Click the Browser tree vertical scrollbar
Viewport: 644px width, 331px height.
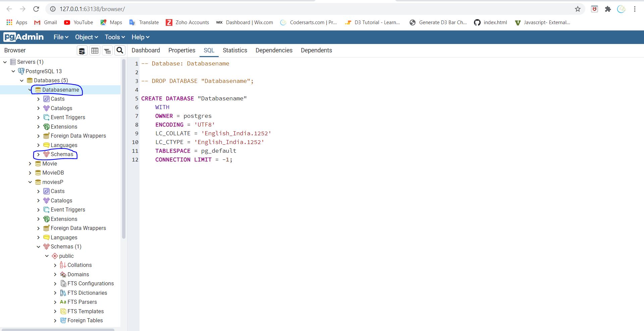click(124, 149)
